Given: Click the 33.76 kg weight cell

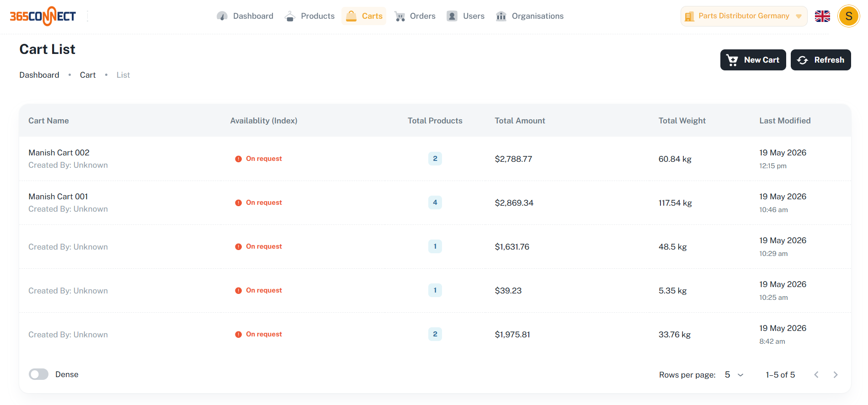Looking at the screenshot, I should (x=674, y=335).
